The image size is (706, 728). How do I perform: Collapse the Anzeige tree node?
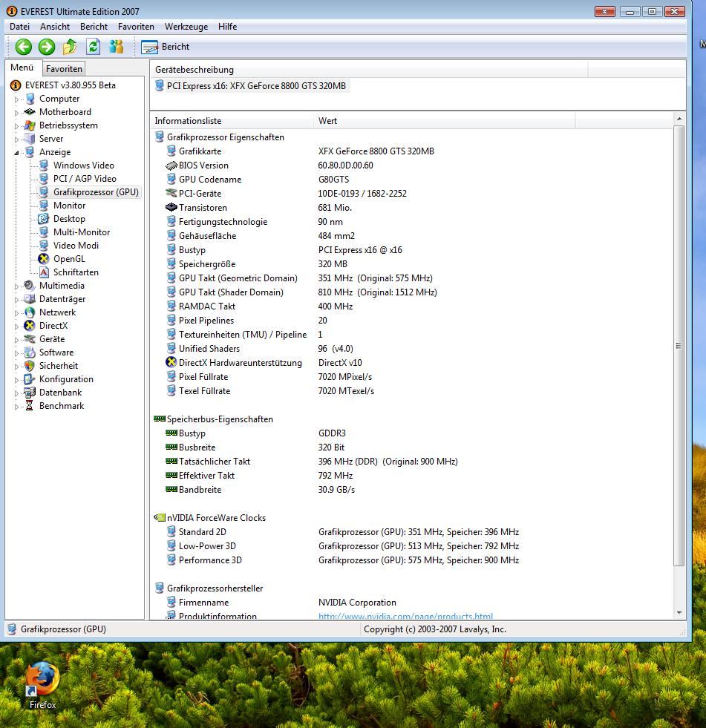pos(16,152)
